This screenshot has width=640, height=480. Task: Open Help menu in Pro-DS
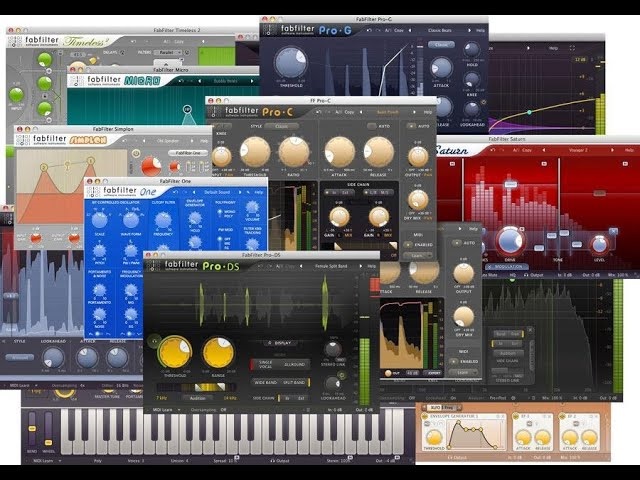(371, 266)
